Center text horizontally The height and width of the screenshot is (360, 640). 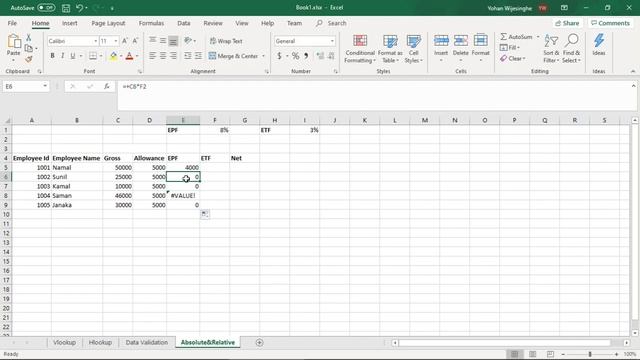(x=163, y=56)
